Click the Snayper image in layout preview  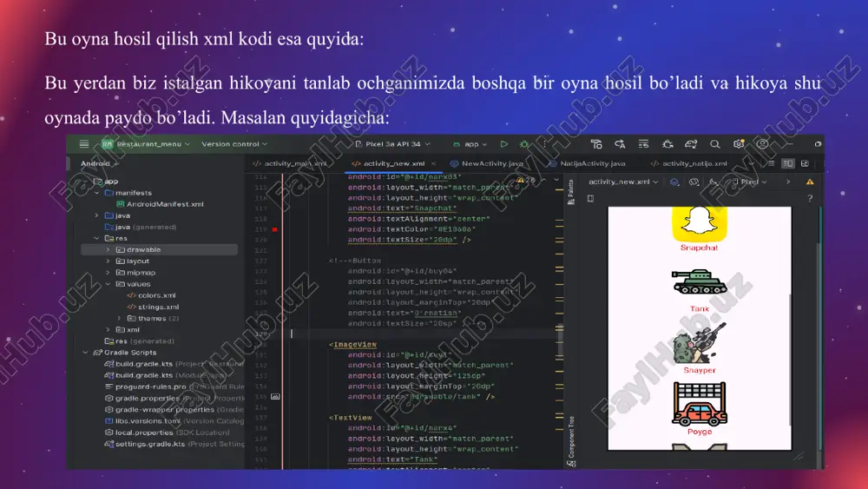click(699, 343)
